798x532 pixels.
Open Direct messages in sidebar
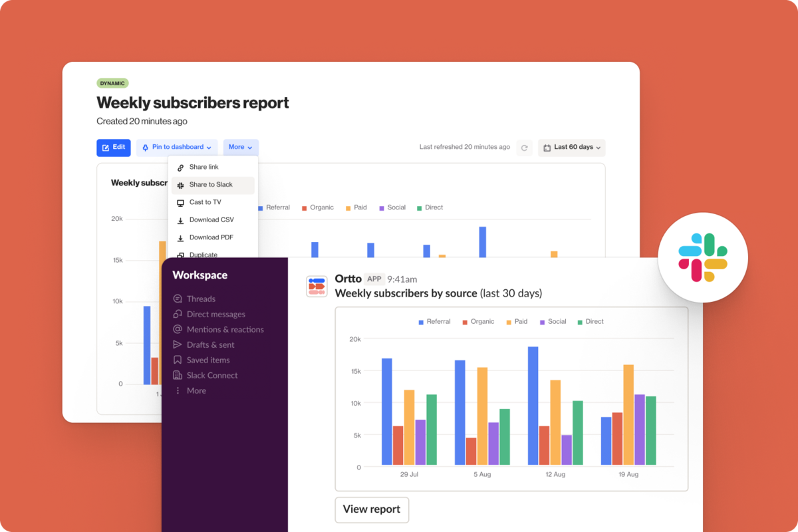(x=215, y=315)
